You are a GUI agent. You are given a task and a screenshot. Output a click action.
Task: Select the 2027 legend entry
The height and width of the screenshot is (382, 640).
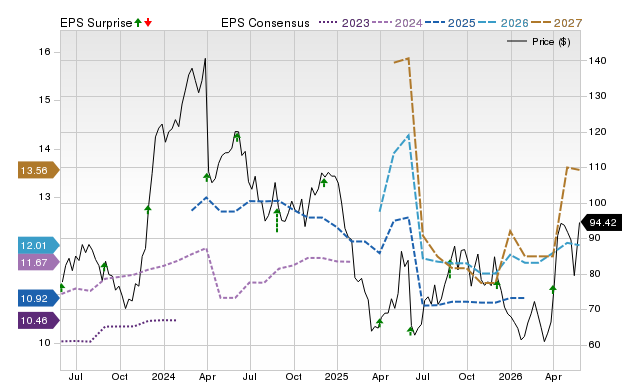[x=556, y=23]
